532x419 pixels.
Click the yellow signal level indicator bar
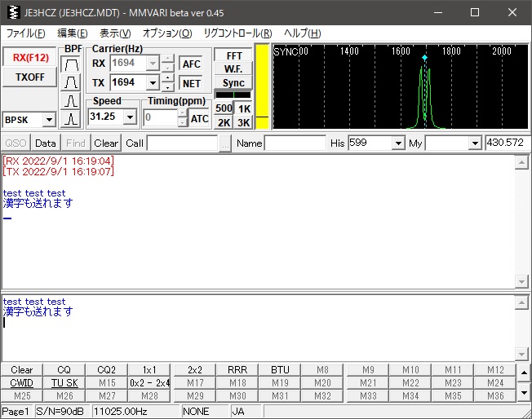pyautogui.click(x=263, y=86)
